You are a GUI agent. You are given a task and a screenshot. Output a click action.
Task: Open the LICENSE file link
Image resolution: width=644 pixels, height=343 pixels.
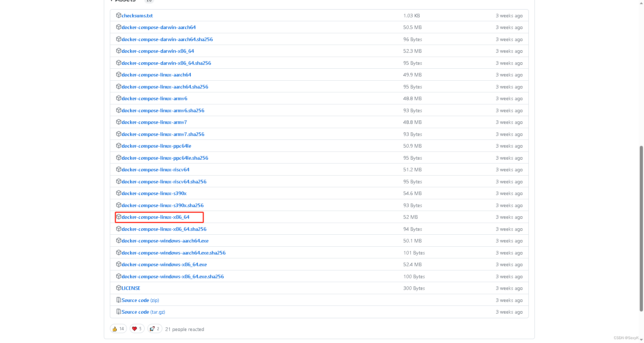click(x=131, y=288)
